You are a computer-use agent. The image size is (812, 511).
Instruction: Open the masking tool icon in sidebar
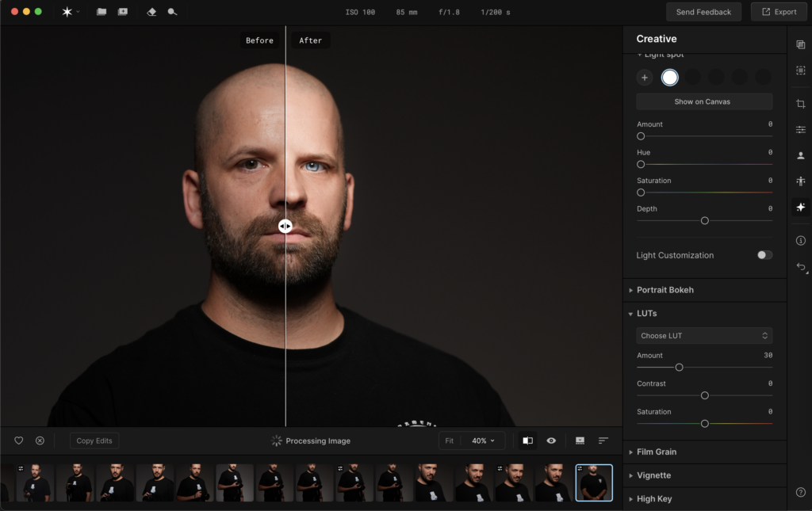point(801,71)
